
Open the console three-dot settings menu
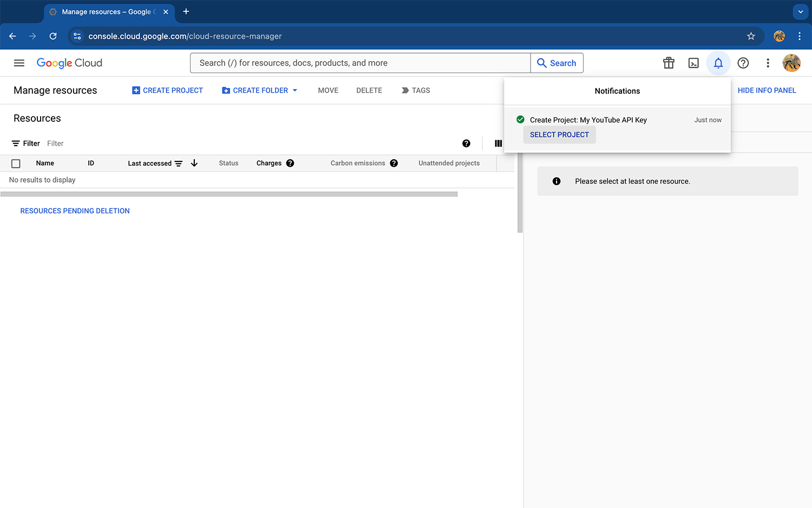click(768, 63)
